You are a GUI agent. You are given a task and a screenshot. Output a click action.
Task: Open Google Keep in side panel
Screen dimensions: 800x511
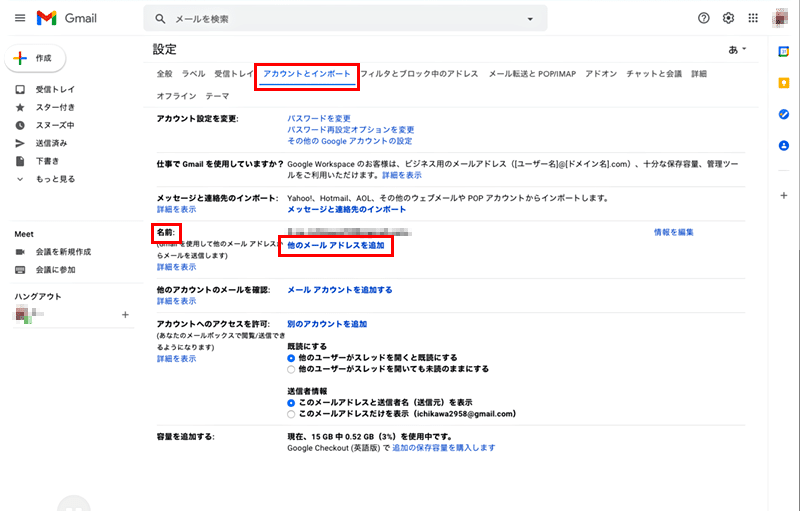pos(784,83)
